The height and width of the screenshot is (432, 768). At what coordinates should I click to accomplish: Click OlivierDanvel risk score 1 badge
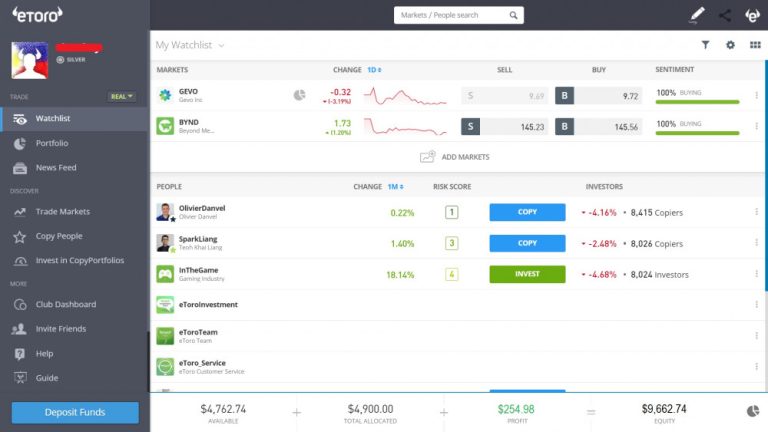(452, 212)
